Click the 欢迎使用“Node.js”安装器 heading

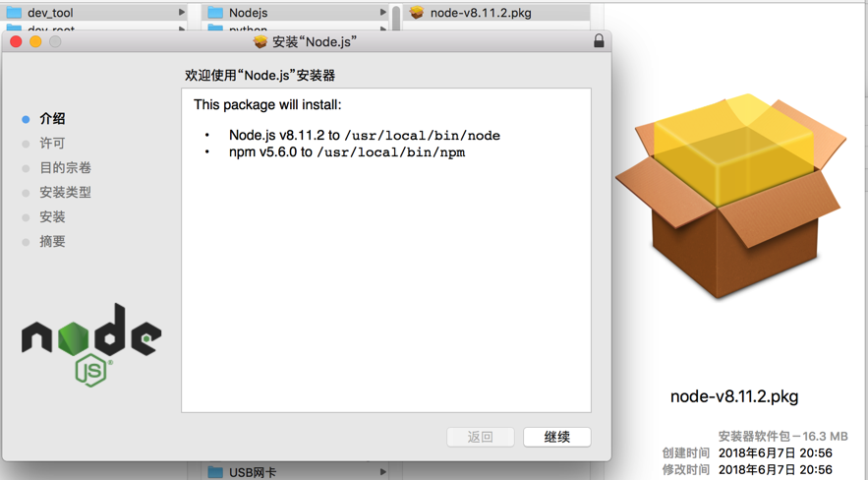260,76
